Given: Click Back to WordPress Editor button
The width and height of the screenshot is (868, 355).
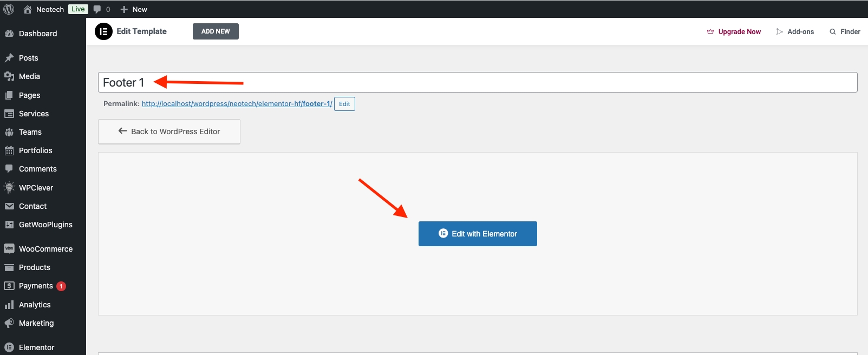Looking at the screenshot, I should click(x=169, y=132).
